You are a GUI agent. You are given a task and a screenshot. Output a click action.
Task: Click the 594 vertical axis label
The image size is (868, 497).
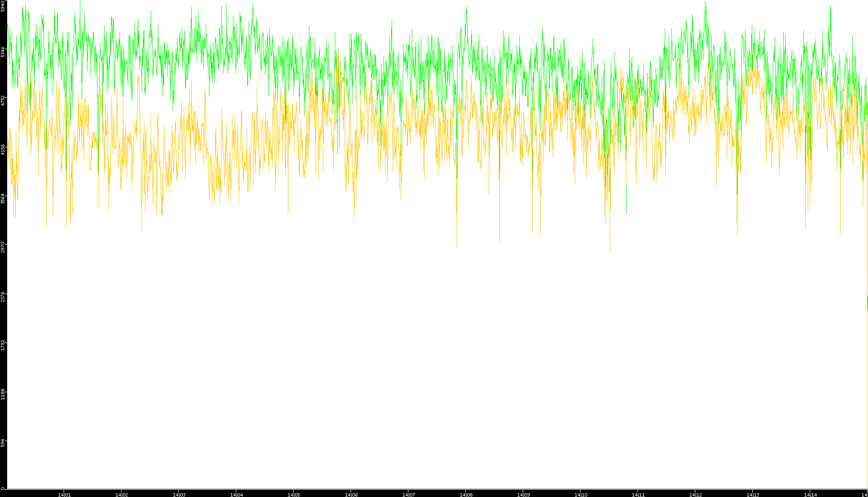[x=3, y=443]
